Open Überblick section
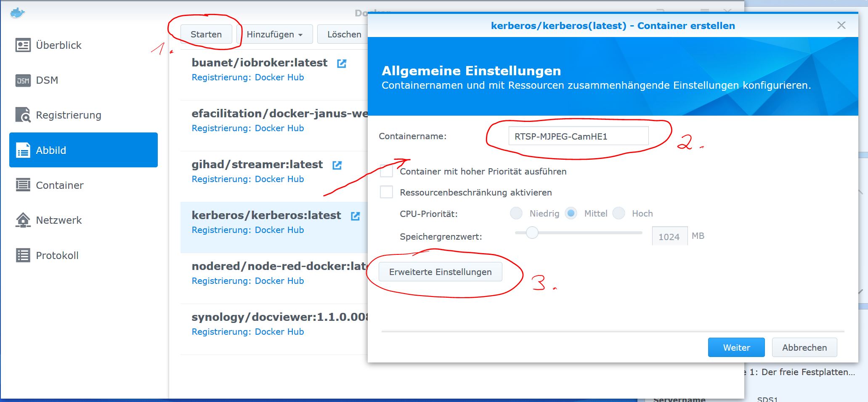 (x=83, y=45)
